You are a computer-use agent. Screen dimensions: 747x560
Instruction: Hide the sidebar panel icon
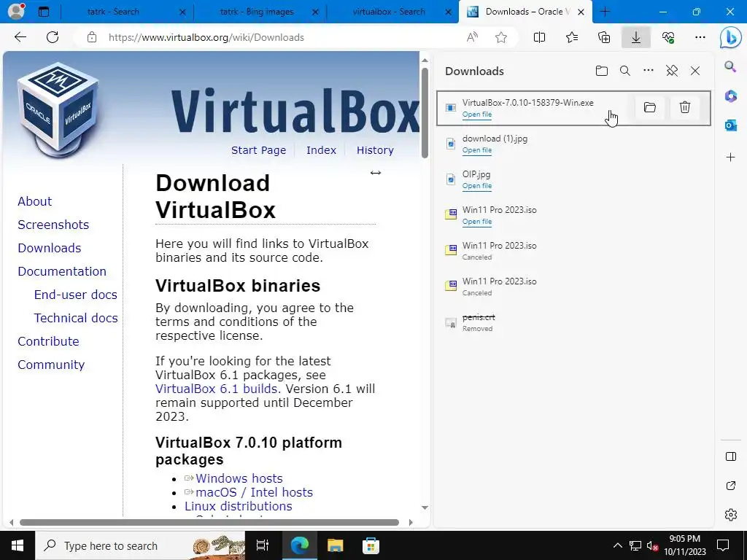730,456
